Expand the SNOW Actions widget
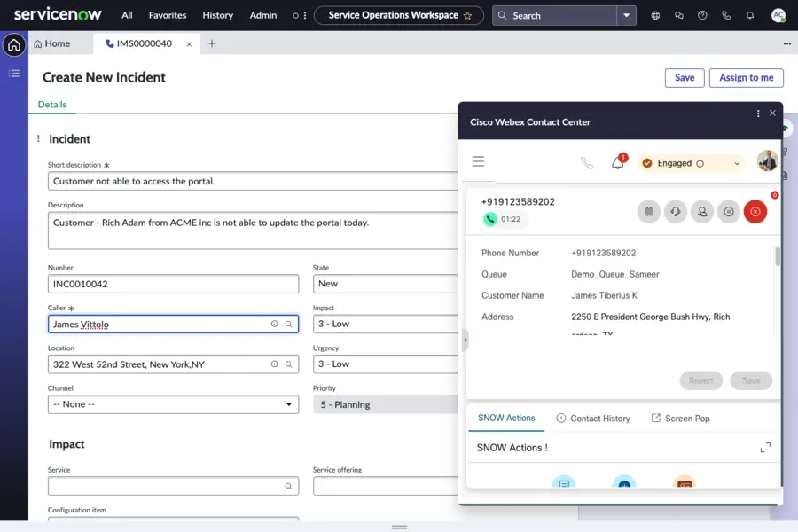 coord(765,448)
